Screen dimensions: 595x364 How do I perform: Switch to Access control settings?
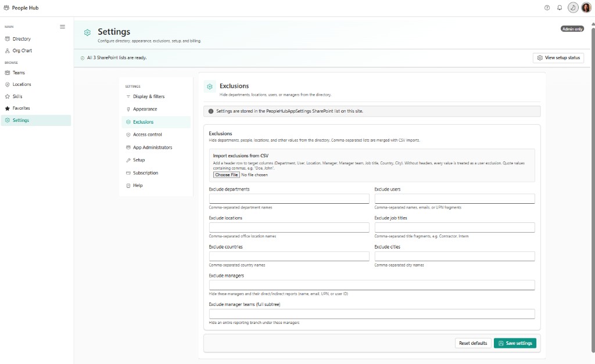click(156, 135)
